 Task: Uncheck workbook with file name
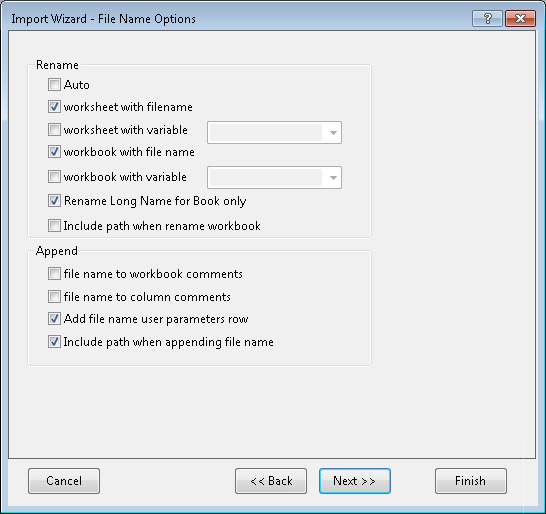coord(54,152)
